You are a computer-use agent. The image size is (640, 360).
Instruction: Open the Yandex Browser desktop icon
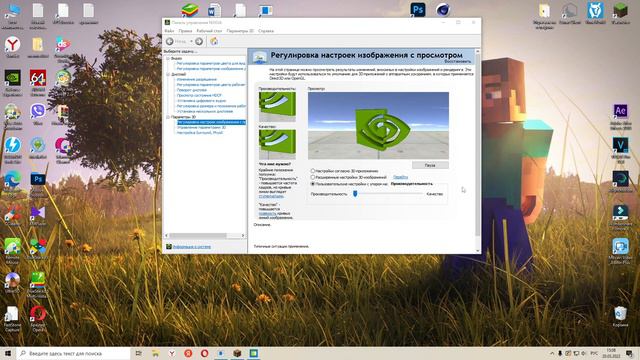point(13,44)
